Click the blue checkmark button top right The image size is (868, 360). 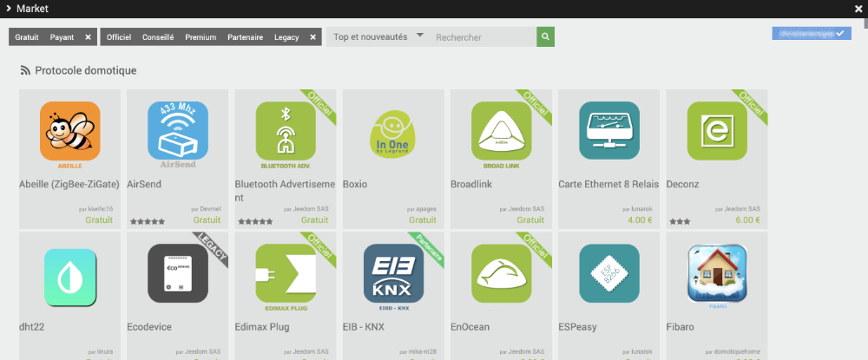[812, 33]
